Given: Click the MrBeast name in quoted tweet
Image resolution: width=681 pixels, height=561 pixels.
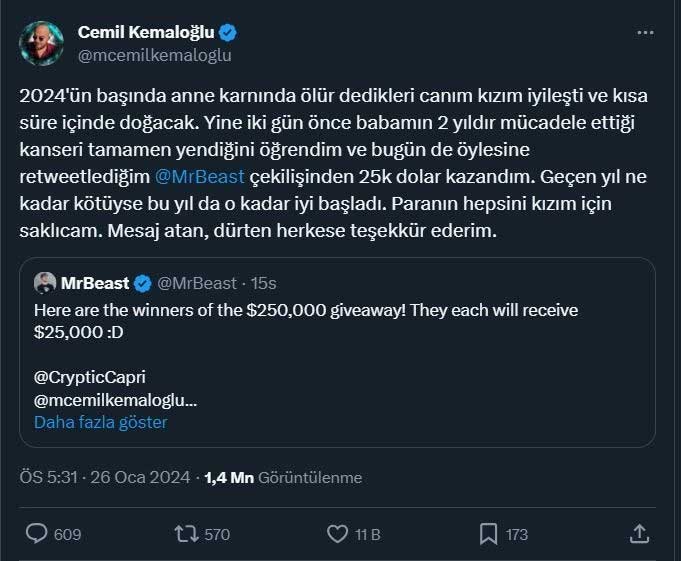Looking at the screenshot, I should (97, 283).
